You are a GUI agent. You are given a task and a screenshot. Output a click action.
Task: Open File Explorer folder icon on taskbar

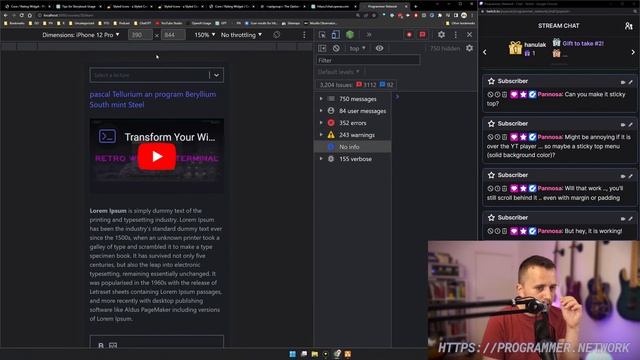tap(315, 354)
